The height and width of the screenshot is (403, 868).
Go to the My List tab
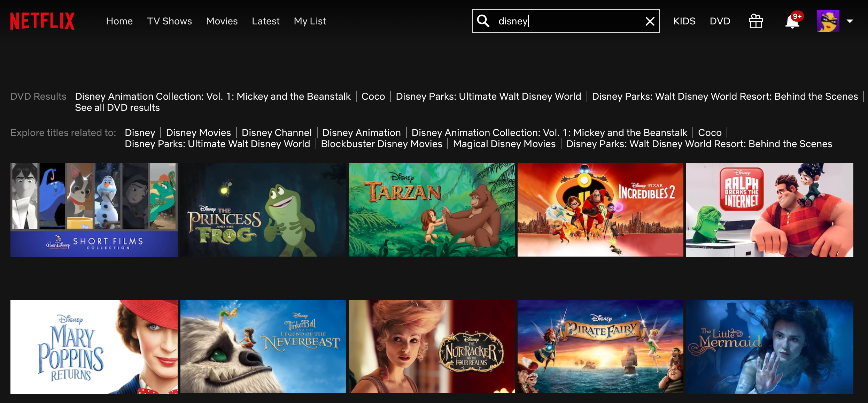pyautogui.click(x=310, y=21)
